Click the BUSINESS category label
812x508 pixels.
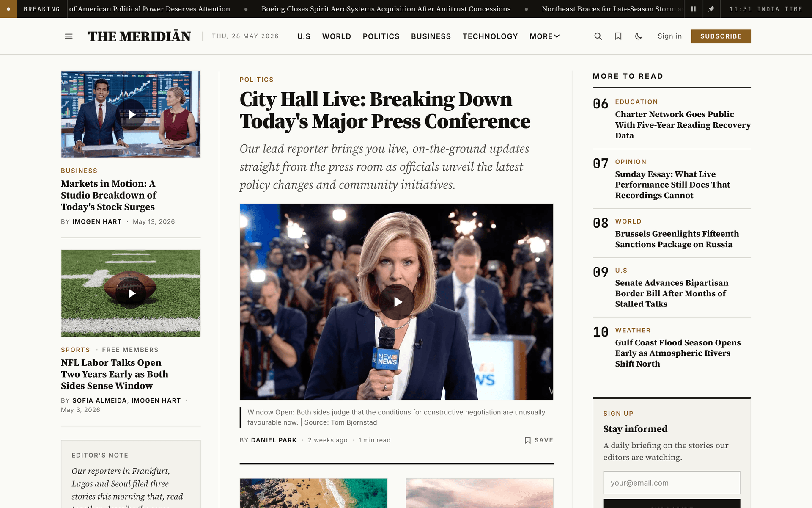(79, 171)
